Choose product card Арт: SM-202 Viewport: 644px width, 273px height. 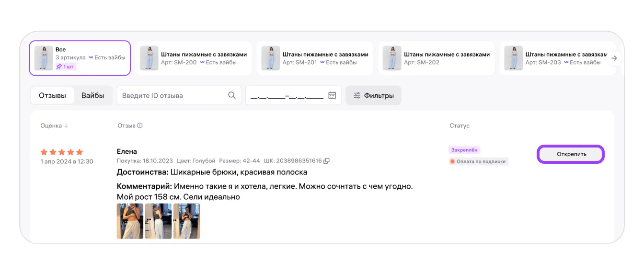(436, 58)
